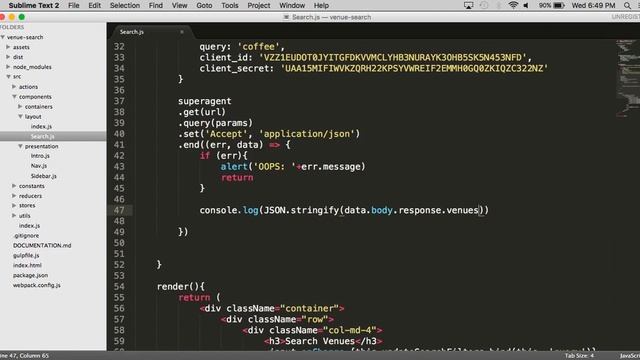Open gulpfile.js in the sidebar
Viewport: 640px width, 360px height.
click(26, 256)
